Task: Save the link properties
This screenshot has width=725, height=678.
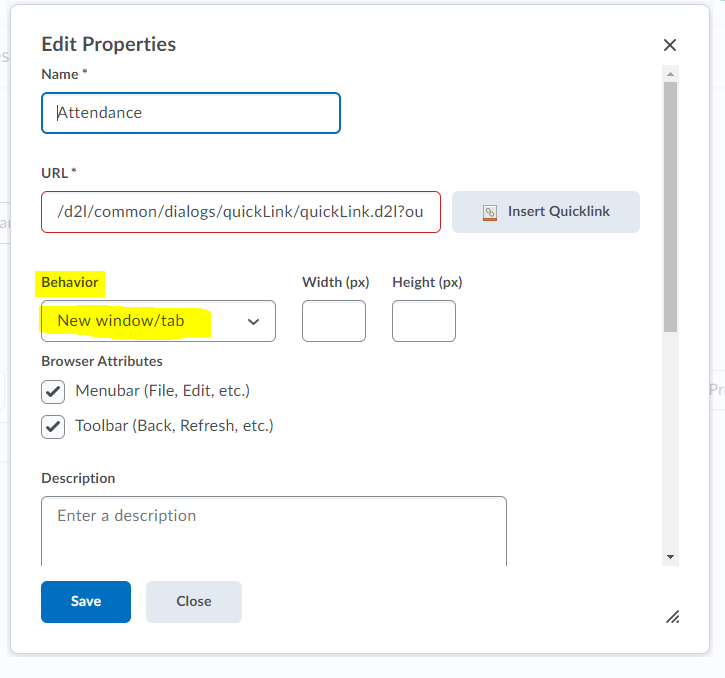Action: tap(86, 602)
